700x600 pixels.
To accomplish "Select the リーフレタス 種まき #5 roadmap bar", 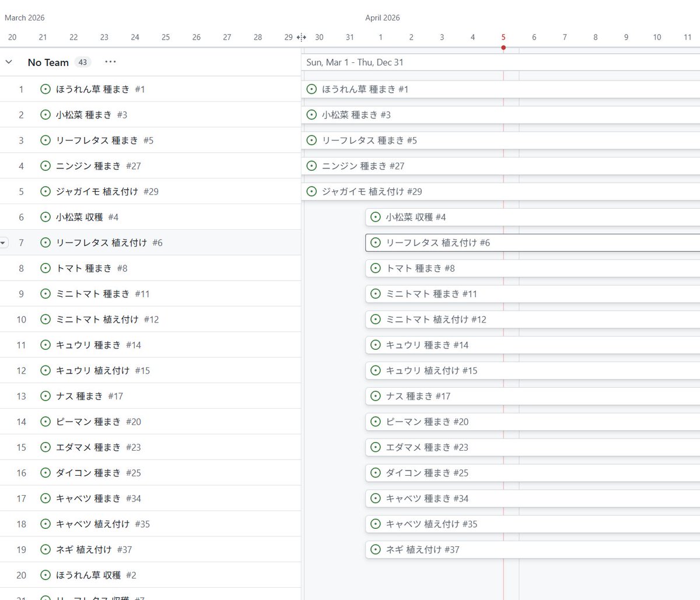I will tap(501, 141).
